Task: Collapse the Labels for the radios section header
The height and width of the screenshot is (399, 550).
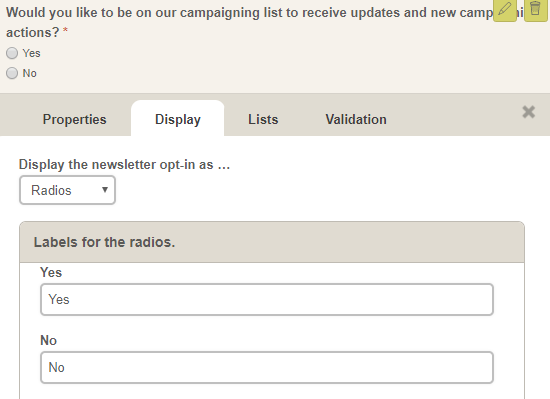Action: pos(272,242)
